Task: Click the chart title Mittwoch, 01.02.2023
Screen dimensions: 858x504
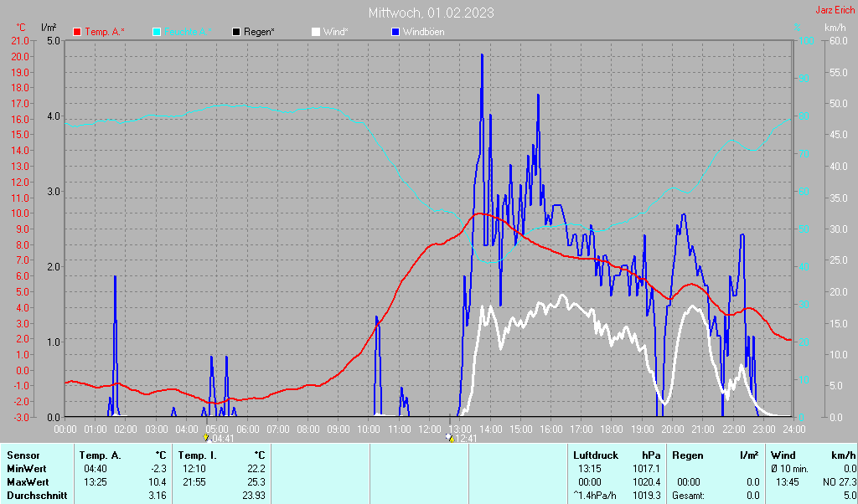Action: point(432,13)
